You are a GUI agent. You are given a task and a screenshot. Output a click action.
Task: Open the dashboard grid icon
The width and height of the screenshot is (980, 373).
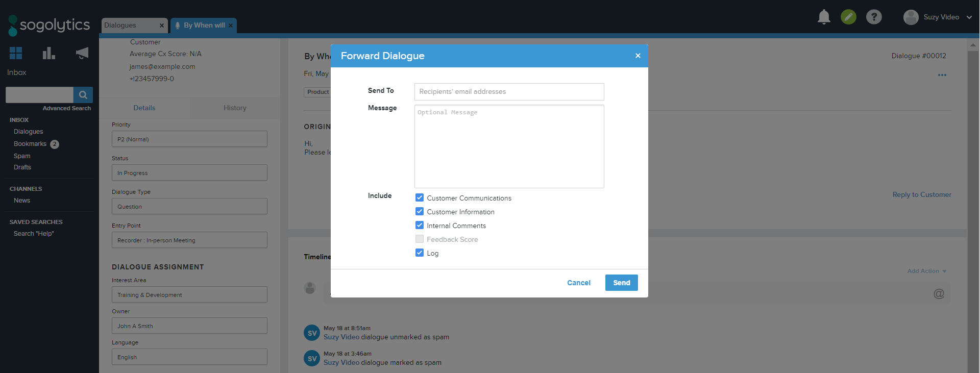coord(16,53)
